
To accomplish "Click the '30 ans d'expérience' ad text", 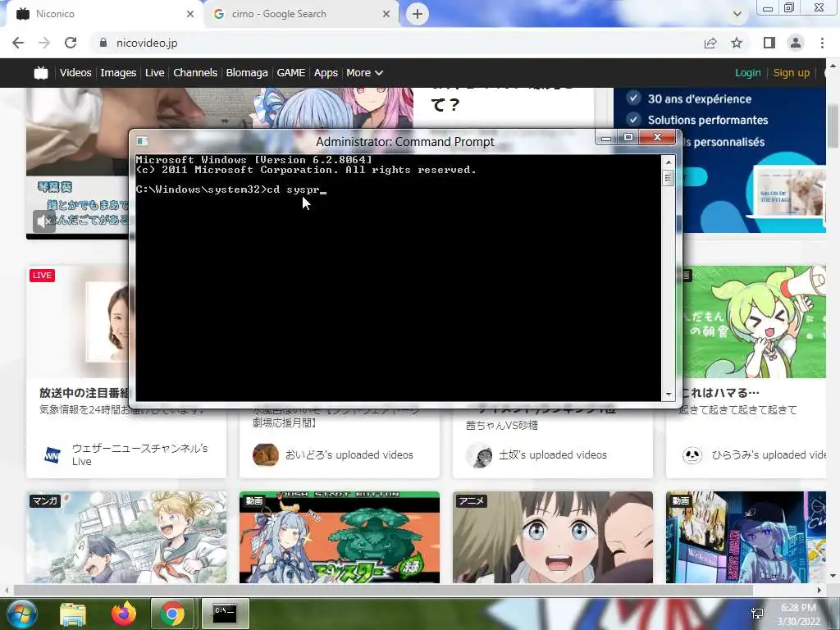I will [x=699, y=99].
